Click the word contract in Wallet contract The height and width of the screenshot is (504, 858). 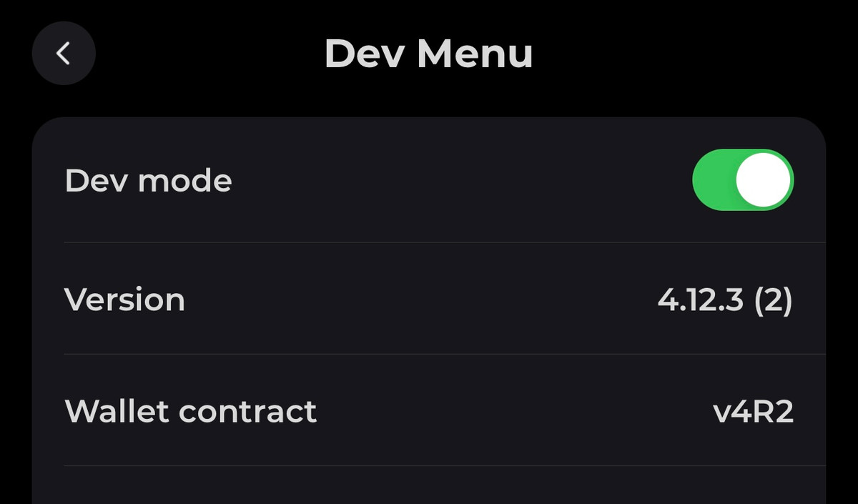point(247,411)
